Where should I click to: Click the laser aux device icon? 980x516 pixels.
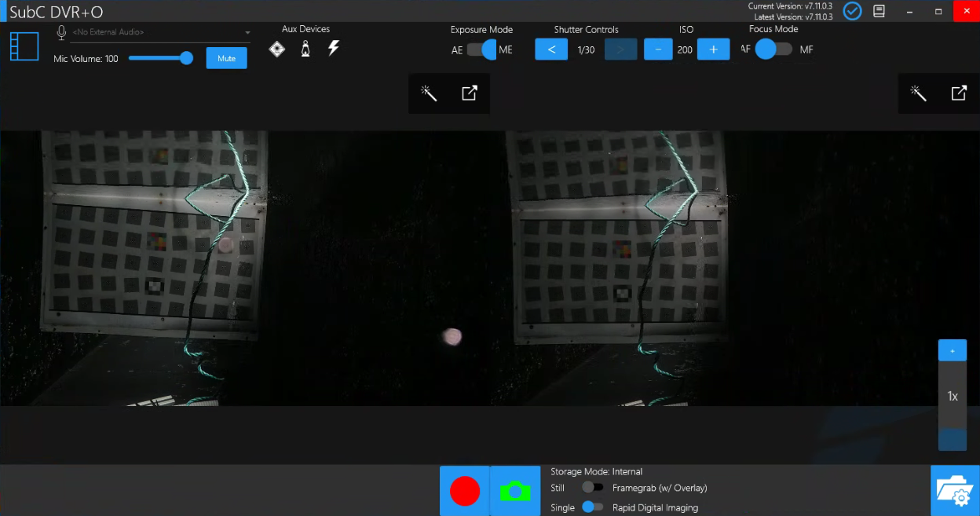click(x=276, y=49)
